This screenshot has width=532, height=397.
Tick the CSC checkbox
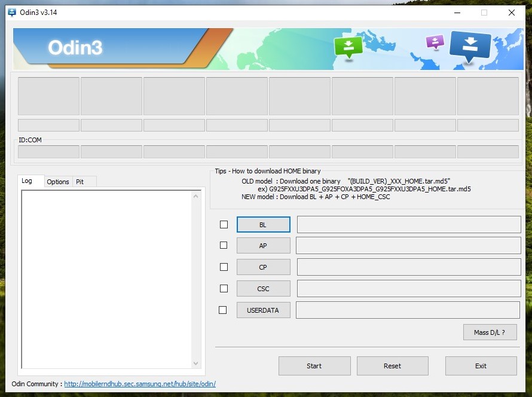(x=224, y=288)
